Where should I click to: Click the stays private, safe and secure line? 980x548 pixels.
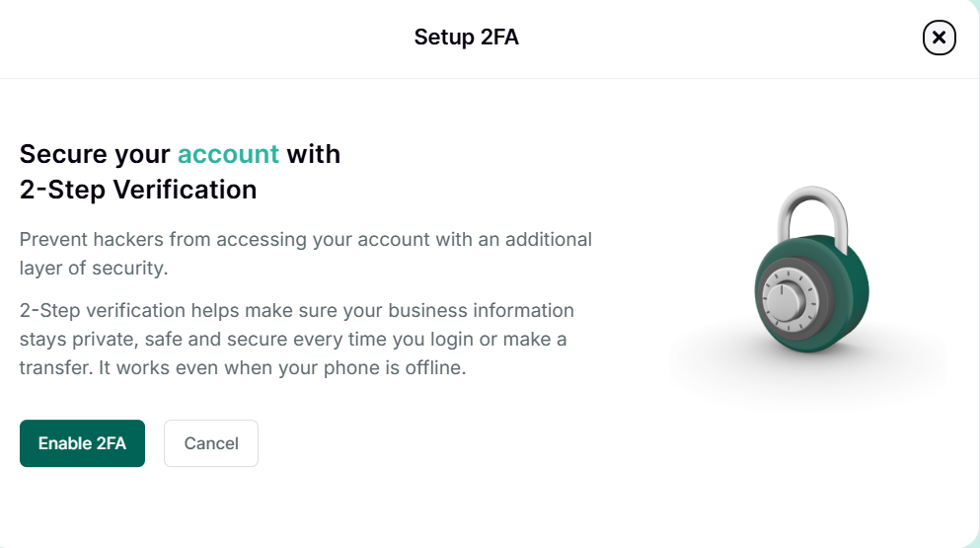tap(293, 339)
